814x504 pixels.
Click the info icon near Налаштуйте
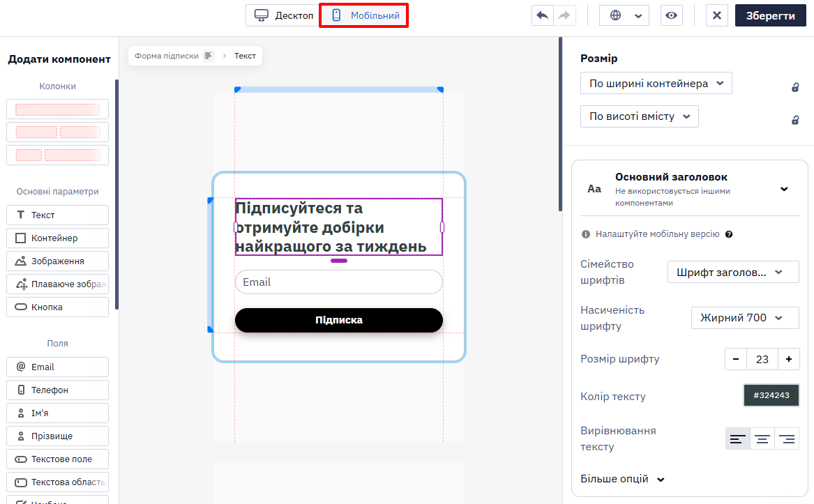(586, 234)
